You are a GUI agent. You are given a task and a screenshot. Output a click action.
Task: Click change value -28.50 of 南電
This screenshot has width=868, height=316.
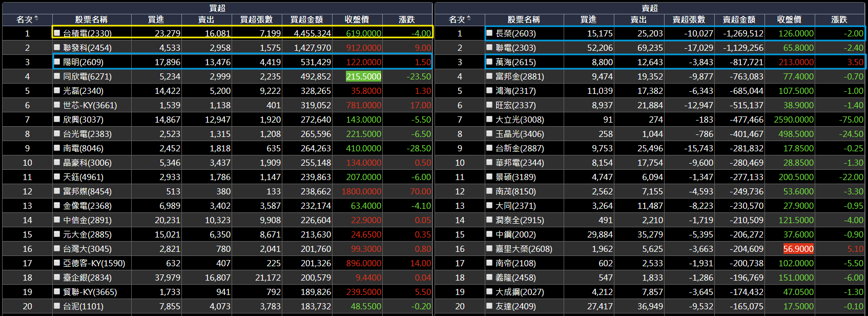[x=419, y=148]
